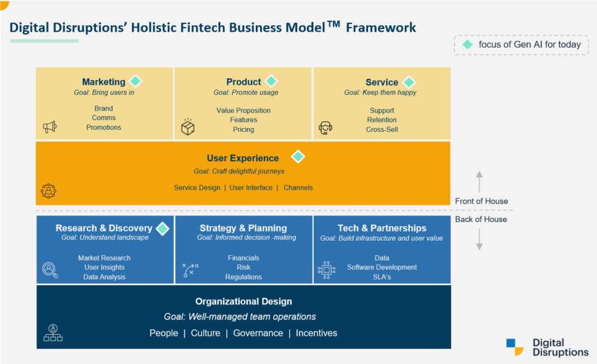Screen dimensions: 597x364
Task: Click the Front of House up arrow
Action: click(480, 181)
